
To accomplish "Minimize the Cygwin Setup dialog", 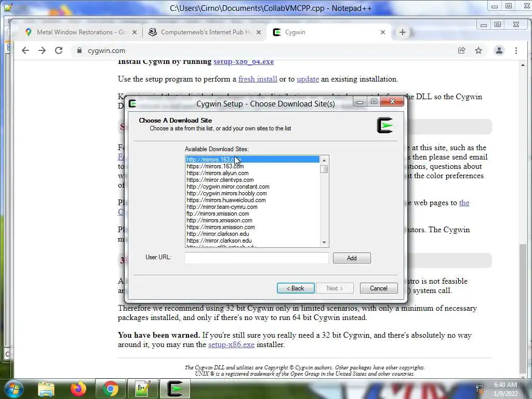I will coord(360,102).
